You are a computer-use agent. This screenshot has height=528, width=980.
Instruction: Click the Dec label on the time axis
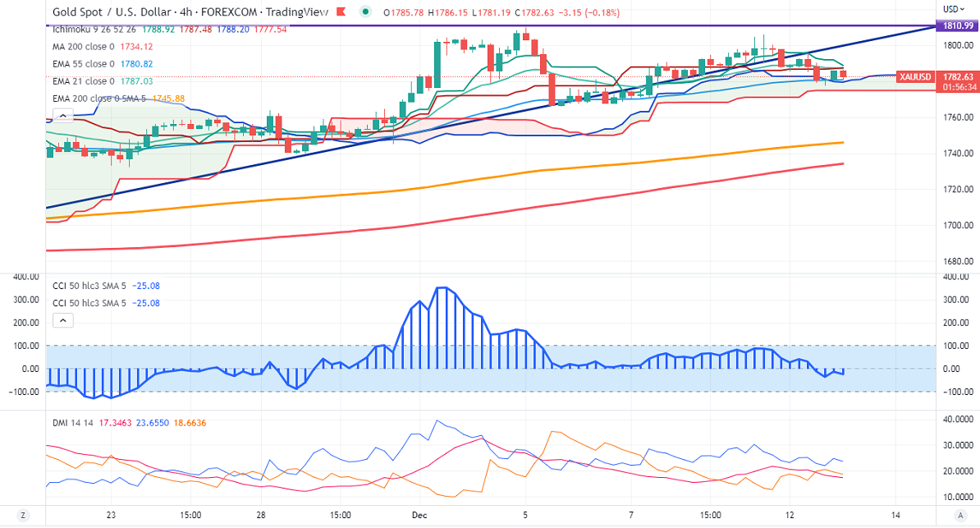pos(419,516)
